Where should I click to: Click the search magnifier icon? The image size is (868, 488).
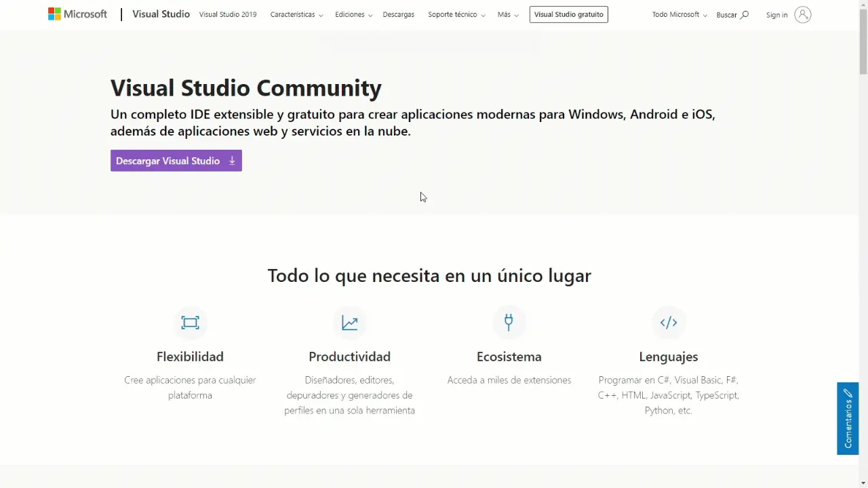745,15
